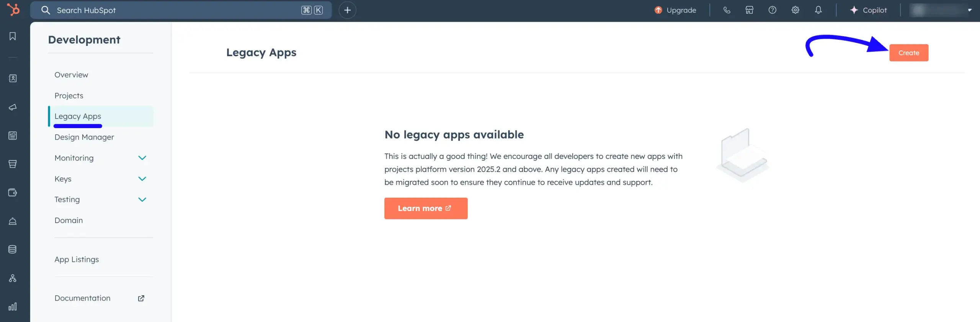Click the Upgrade button
980x322 pixels.
point(675,10)
